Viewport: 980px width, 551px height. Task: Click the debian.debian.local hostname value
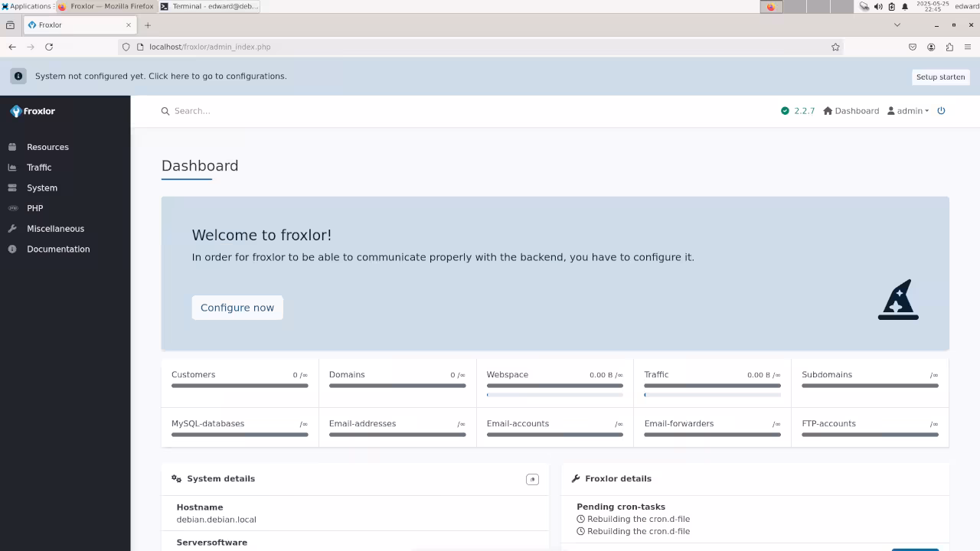[217, 520]
